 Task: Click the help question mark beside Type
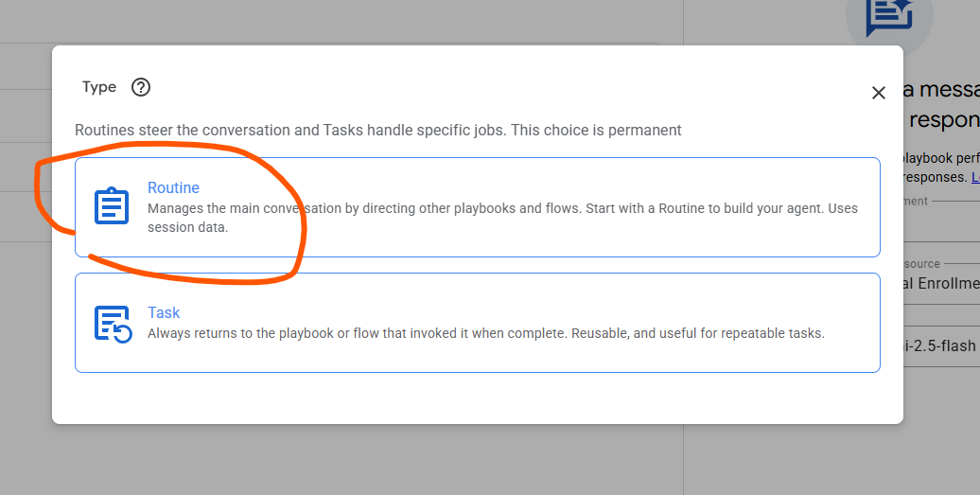[x=141, y=87]
